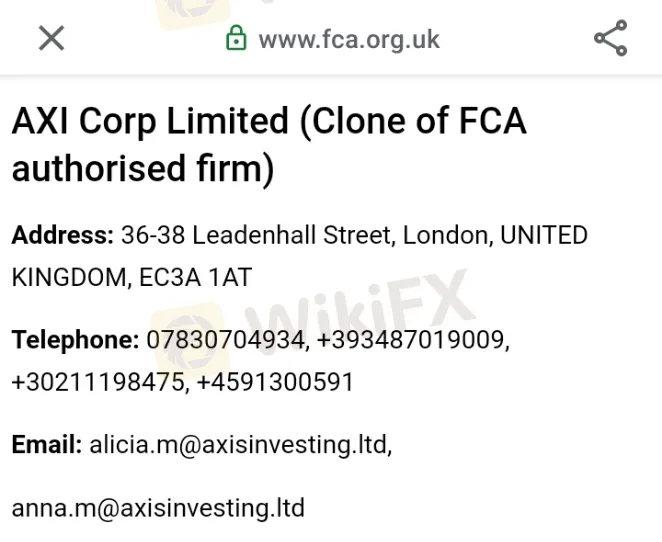The image size is (662, 542).
Task: Tap phone number +30211198475
Action: click(97, 382)
